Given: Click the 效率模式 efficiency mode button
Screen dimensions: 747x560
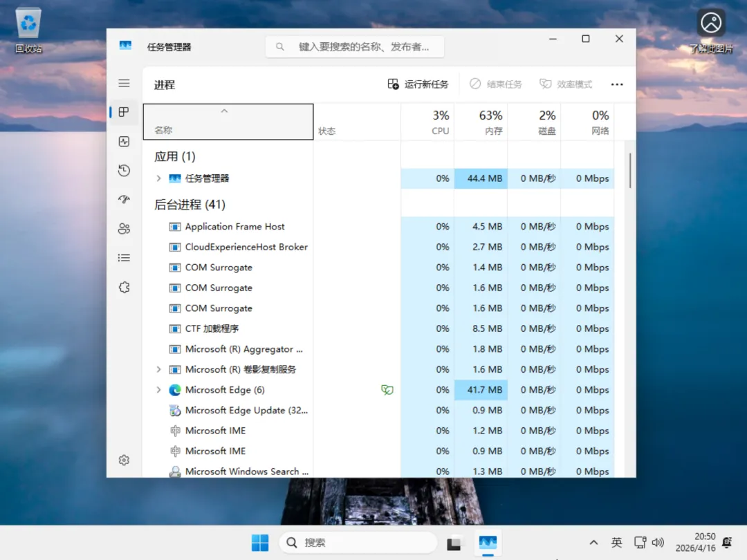Looking at the screenshot, I should 566,84.
